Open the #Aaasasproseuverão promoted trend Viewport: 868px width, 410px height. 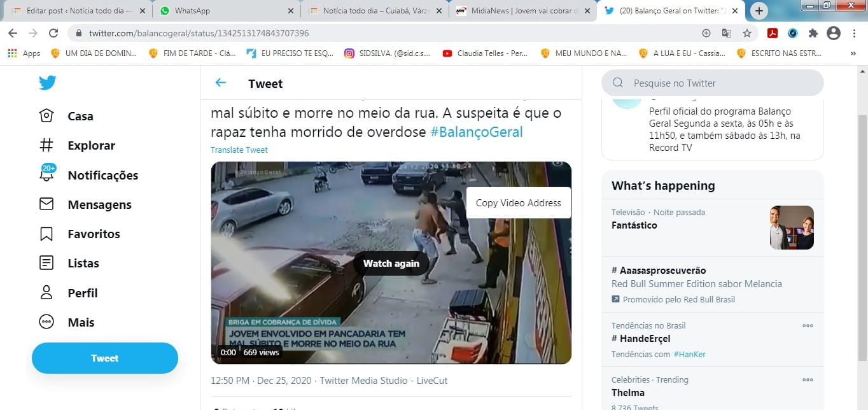713,284
